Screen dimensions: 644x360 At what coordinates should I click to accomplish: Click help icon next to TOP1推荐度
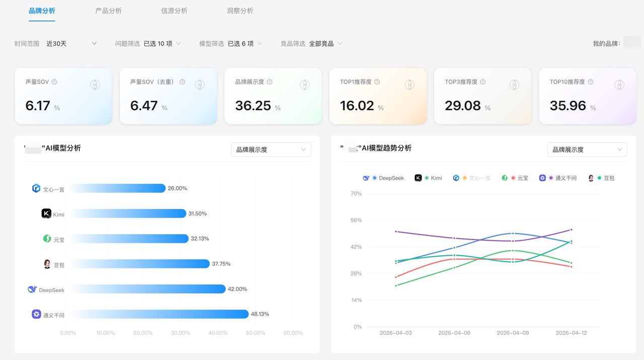[x=377, y=82]
